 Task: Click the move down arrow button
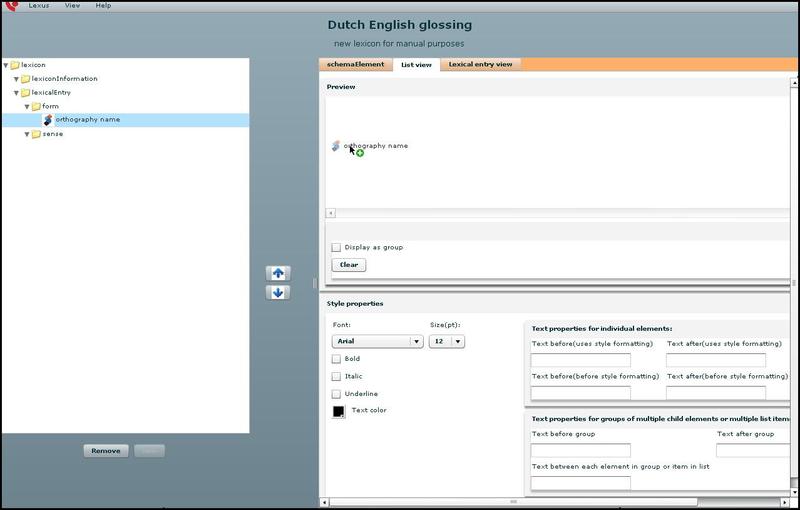tap(278, 292)
